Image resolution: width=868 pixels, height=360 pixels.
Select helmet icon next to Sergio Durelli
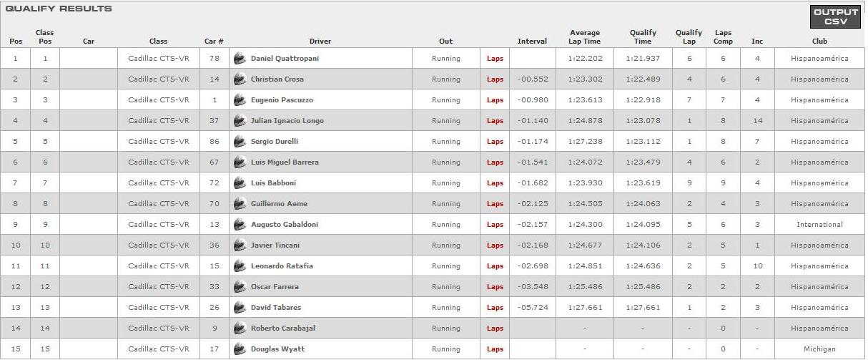[240, 142]
